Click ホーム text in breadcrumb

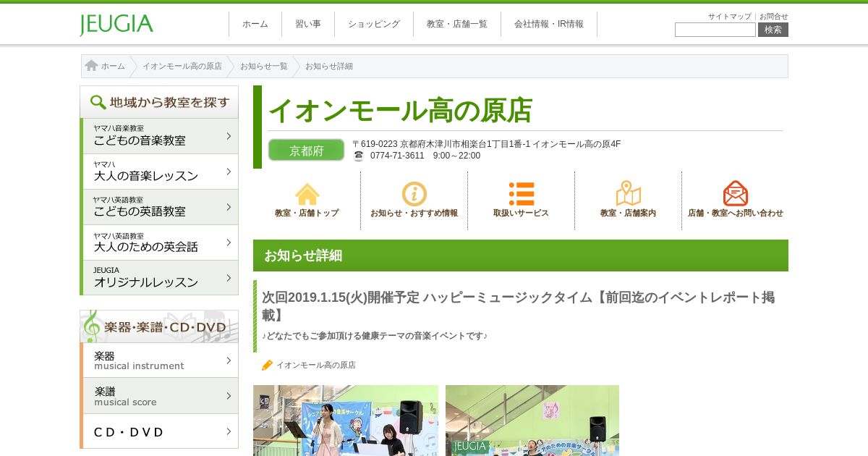click(x=113, y=66)
